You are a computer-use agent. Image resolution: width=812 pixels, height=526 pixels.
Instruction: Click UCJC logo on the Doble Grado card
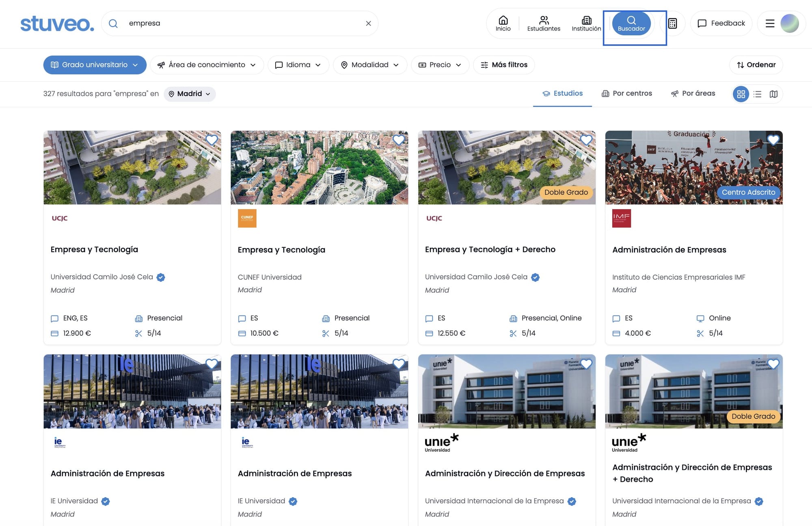[434, 218]
